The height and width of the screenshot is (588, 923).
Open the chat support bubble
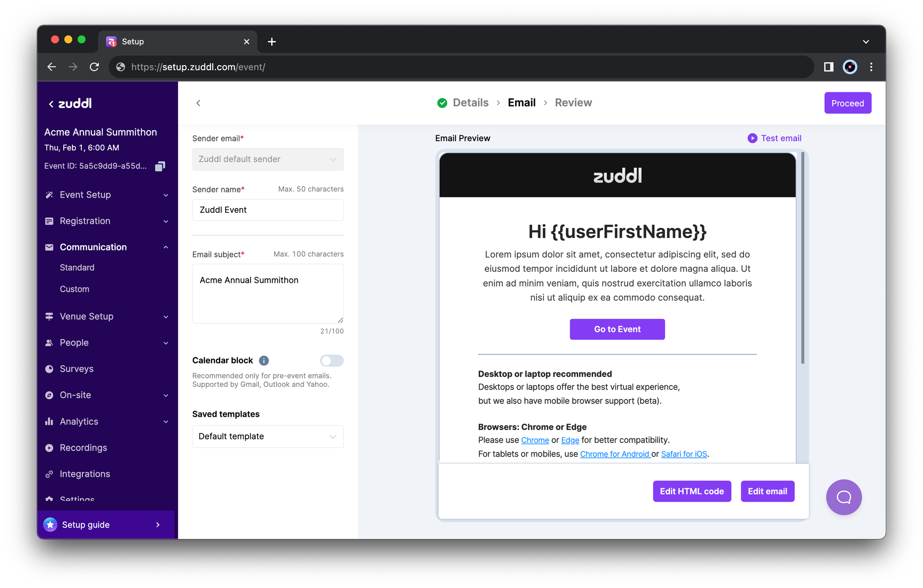[x=844, y=497]
